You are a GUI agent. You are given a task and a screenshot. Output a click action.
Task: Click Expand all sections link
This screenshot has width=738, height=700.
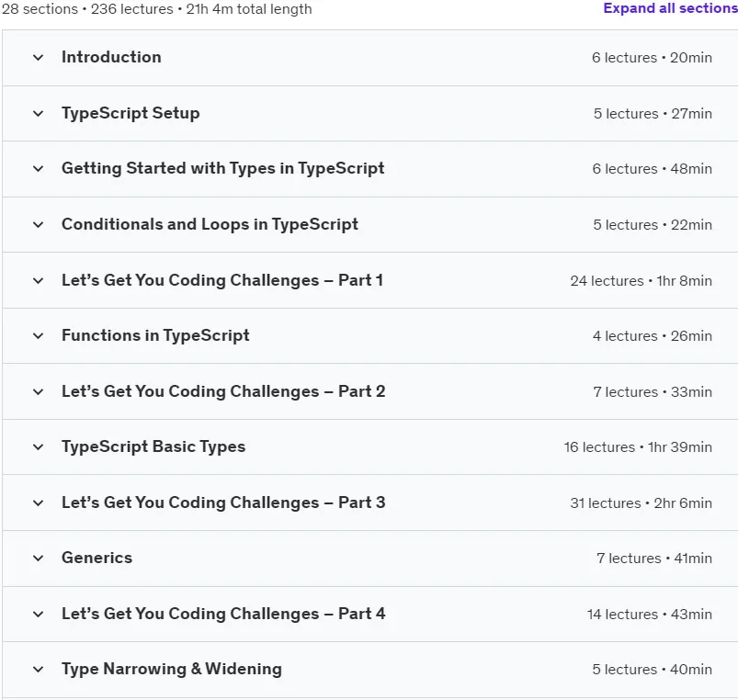coord(670,8)
